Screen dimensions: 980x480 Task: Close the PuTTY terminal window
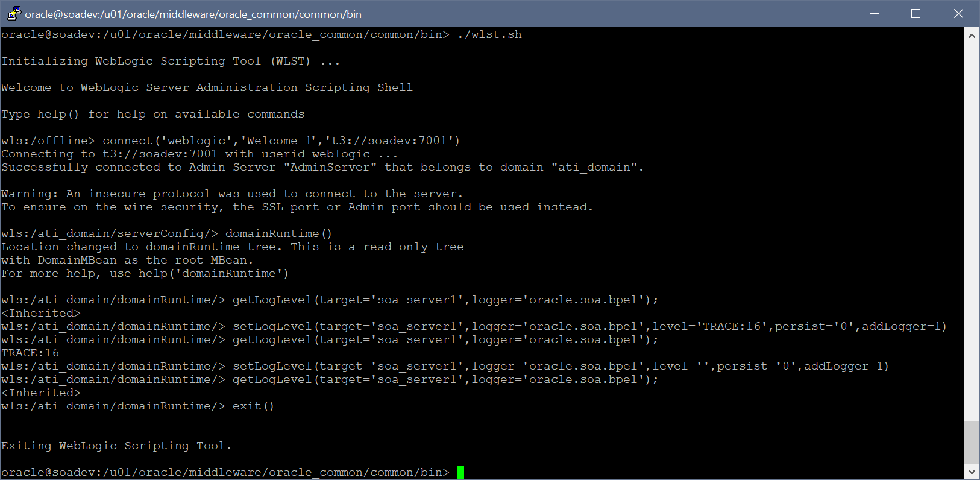(x=958, y=13)
